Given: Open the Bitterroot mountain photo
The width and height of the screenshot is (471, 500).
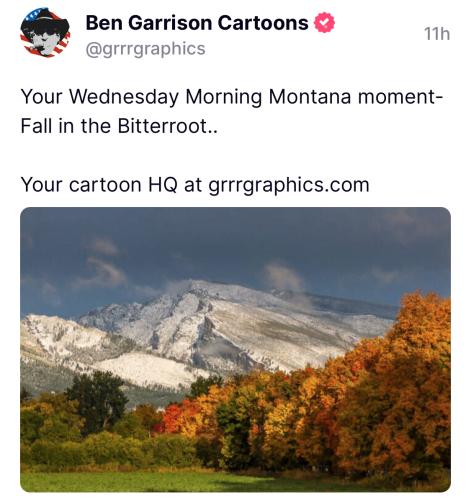Looking at the screenshot, I should [235, 349].
